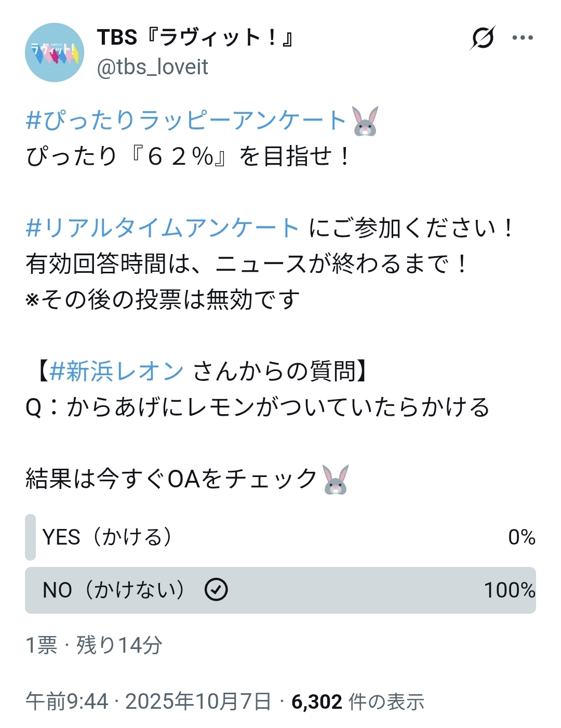Click the question text about からあげにレモン
Image resolution: width=561 pixels, height=728 pixels.
pos(258,407)
